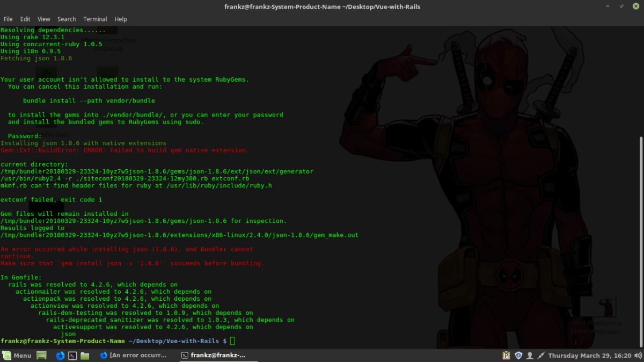The image size is (644, 362).
Task: Click the red 'Gem::Ext::BuildError' error line
Action: [125, 150]
